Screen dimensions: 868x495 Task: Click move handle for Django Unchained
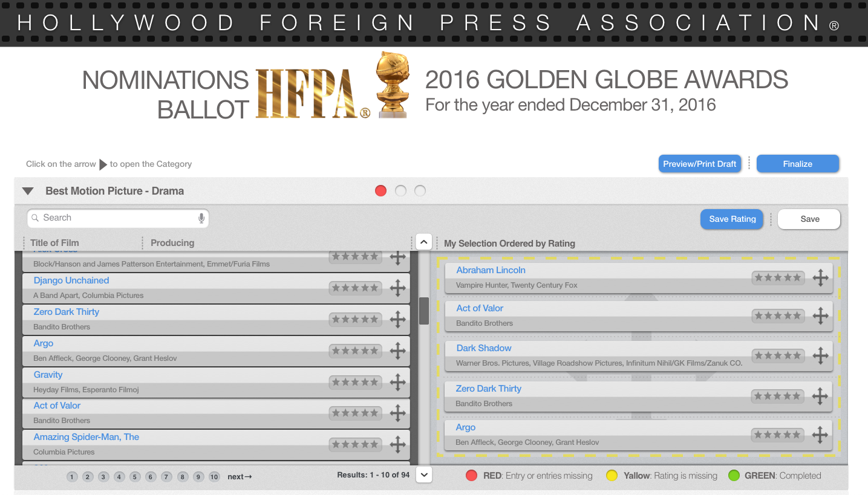(x=397, y=288)
